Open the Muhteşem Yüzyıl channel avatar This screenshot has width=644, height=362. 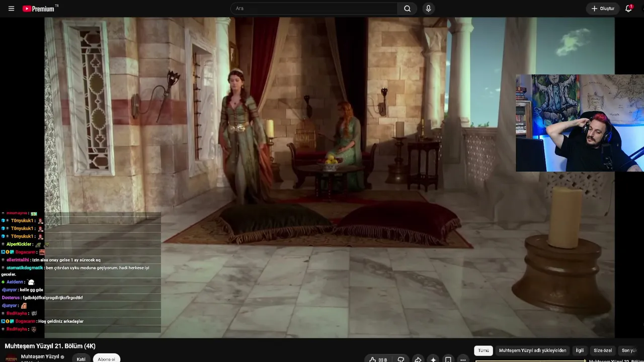11,358
